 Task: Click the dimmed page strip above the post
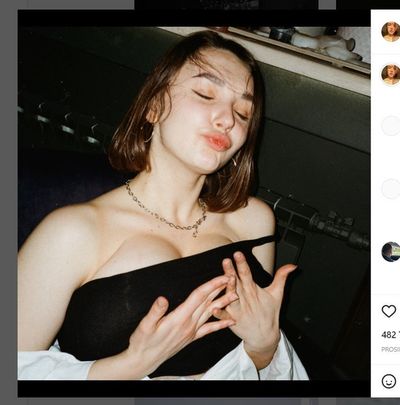[226, 4]
